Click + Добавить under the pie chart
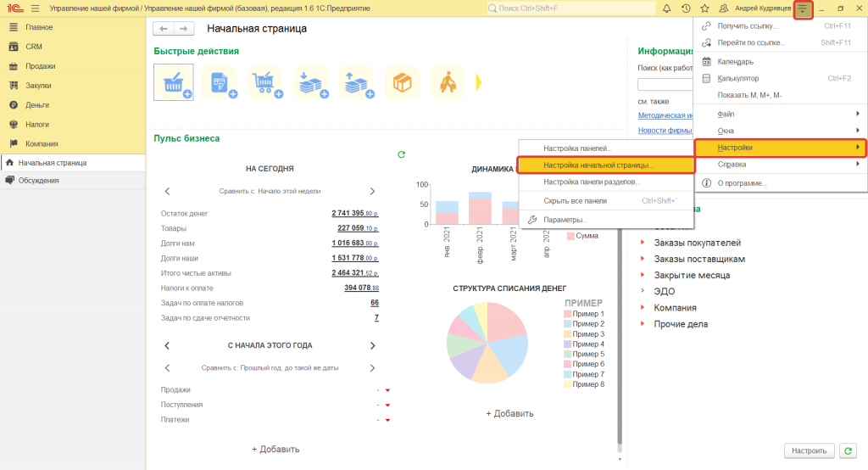 click(x=509, y=414)
